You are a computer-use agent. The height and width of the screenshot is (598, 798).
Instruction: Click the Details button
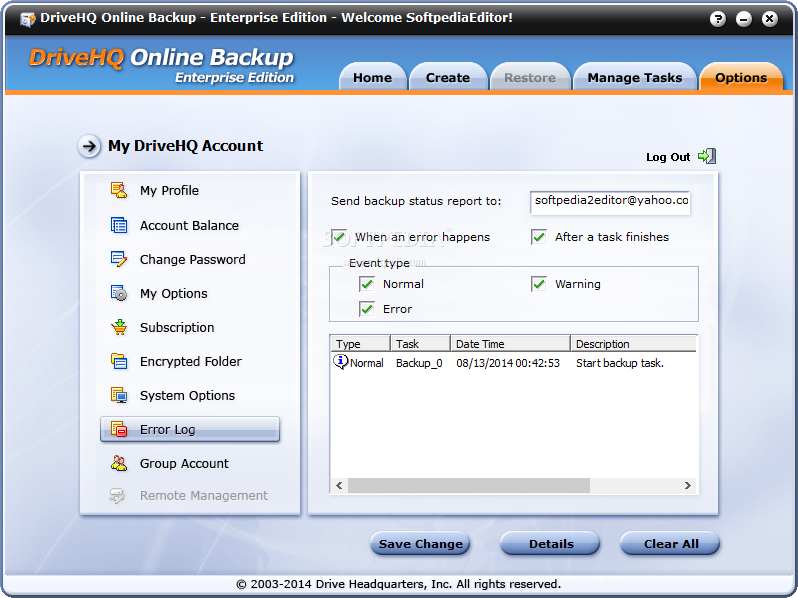[551, 544]
